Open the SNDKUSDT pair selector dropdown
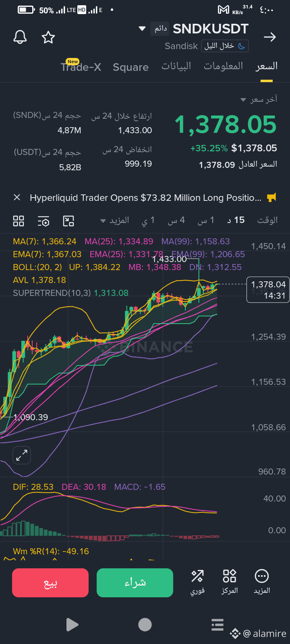The height and width of the screenshot is (644, 290). [142, 29]
